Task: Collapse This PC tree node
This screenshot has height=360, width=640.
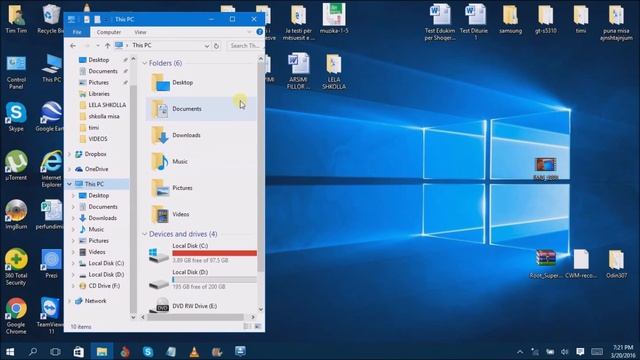Action: (x=70, y=184)
